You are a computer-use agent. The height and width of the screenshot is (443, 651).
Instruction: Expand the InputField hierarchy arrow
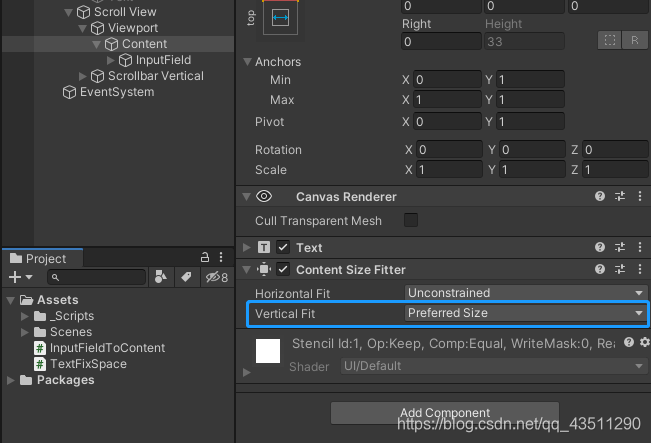point(110,60)
